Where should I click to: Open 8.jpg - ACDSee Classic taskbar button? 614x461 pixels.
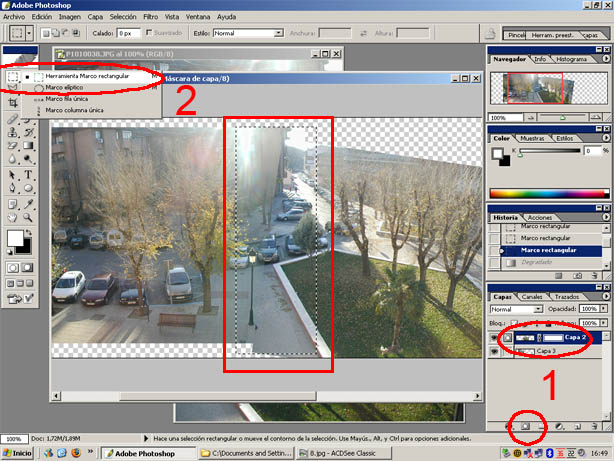click(344, 454)
